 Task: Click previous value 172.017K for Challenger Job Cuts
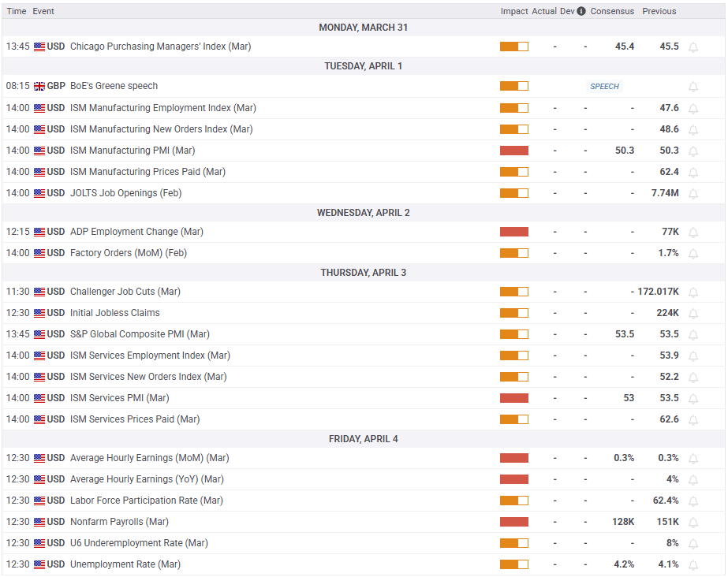pos(658,292)
